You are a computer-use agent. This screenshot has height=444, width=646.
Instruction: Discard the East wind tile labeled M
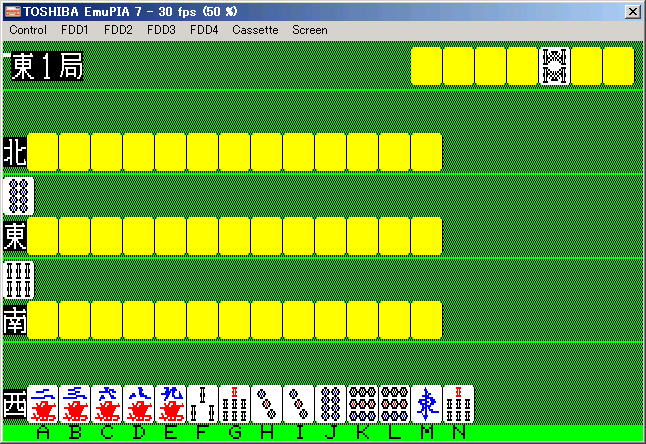[427, 405]
